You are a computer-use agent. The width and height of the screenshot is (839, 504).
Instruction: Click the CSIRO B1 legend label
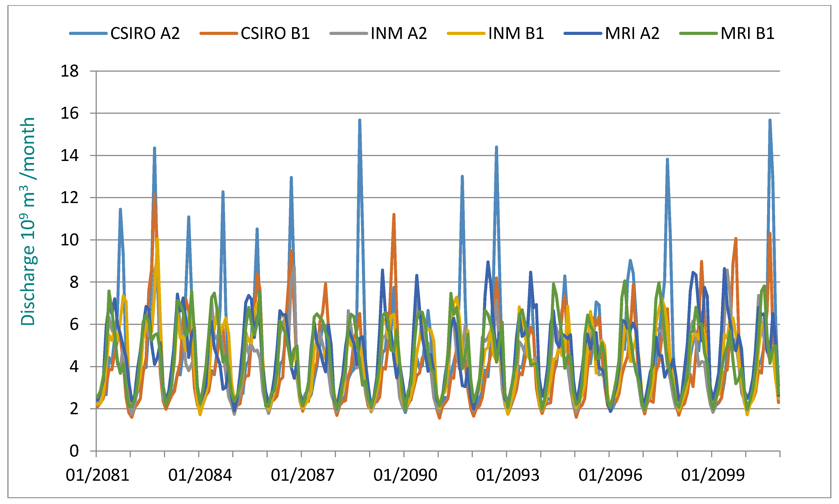(275, 33)
